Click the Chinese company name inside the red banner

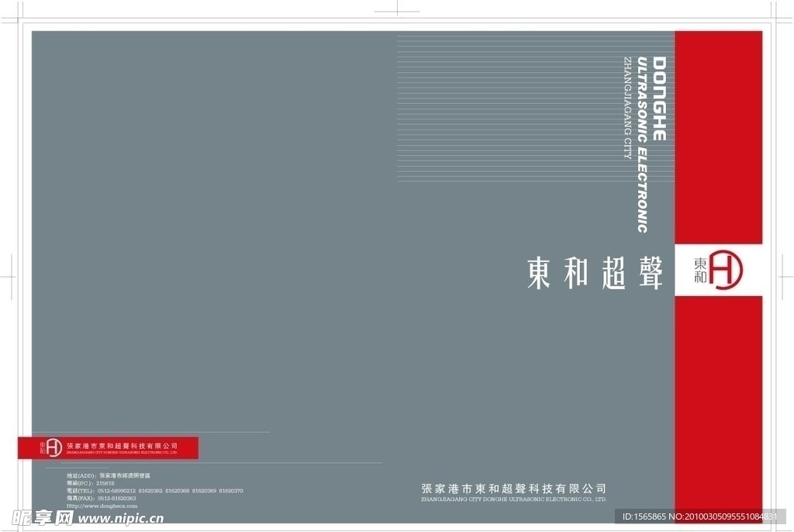click(x=122, y=446)
